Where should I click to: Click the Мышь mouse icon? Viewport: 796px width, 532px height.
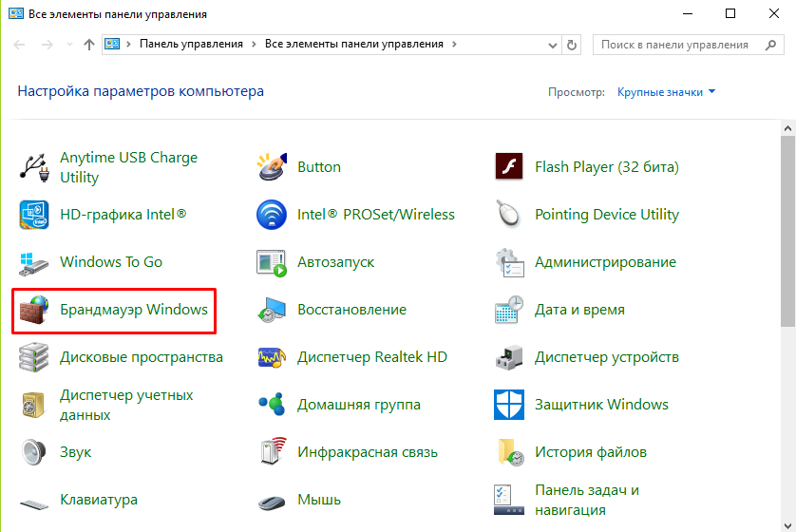point(272,503)
